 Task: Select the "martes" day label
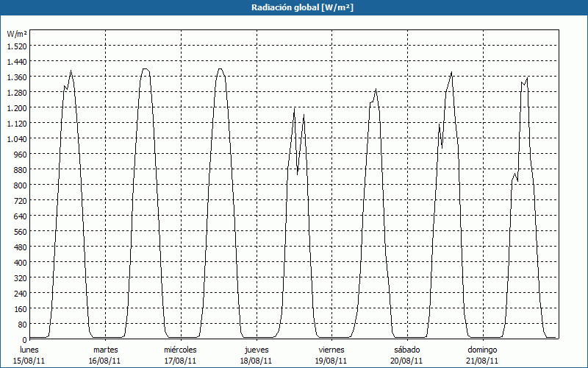point(105,350)
